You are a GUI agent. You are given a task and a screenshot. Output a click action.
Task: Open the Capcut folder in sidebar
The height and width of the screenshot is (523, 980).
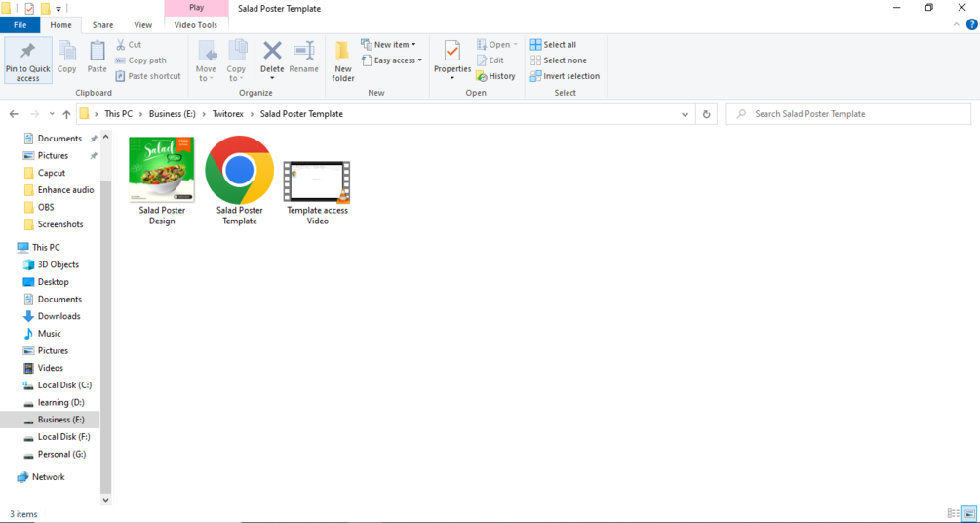tap(52, 173)
